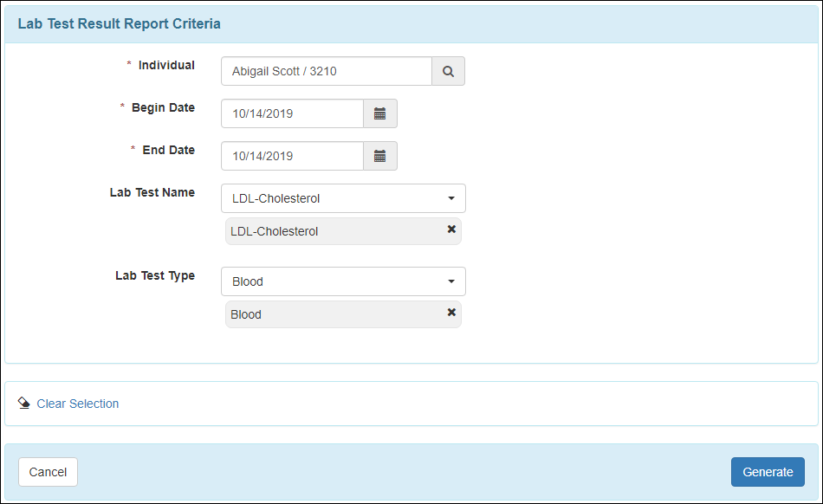823x504 pixels.
Task: Click the Begin Date field label
Action: (x=163, y=108)
